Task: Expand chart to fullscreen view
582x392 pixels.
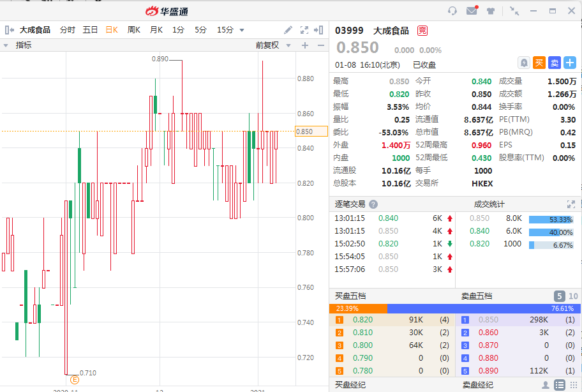Action: [304, 30]
